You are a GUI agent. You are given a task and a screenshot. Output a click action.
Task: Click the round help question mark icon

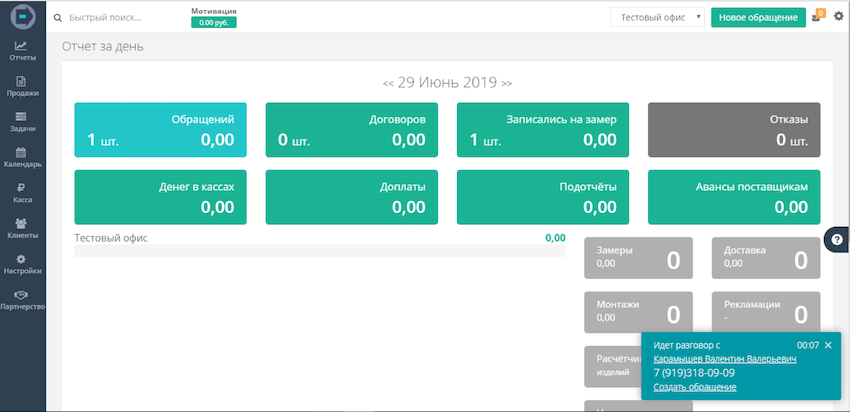click(838, 239)
